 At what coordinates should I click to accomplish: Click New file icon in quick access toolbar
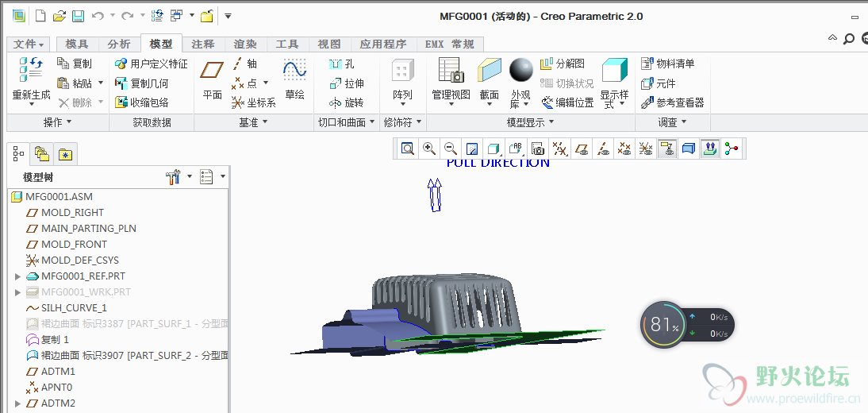click(40, 16)
